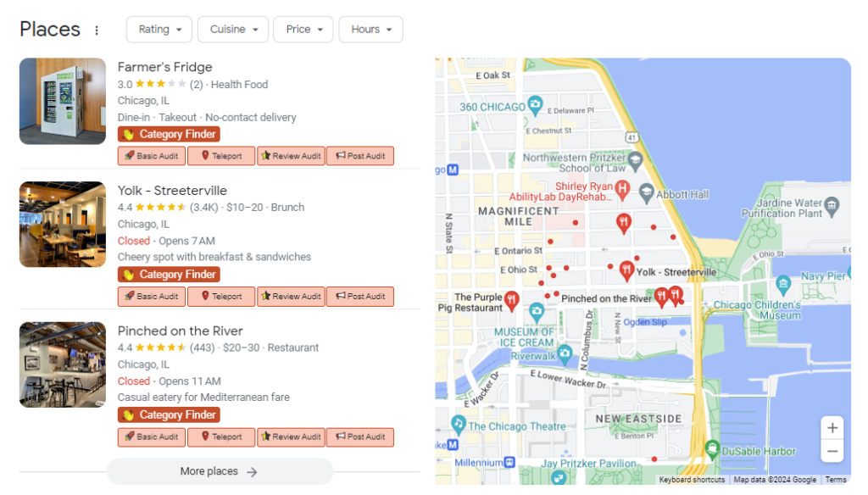Image resolution: width=868 pixels, height=495 pixels.
Task: Click the Ogden Slip label on the map
Action: coord(645,322)
